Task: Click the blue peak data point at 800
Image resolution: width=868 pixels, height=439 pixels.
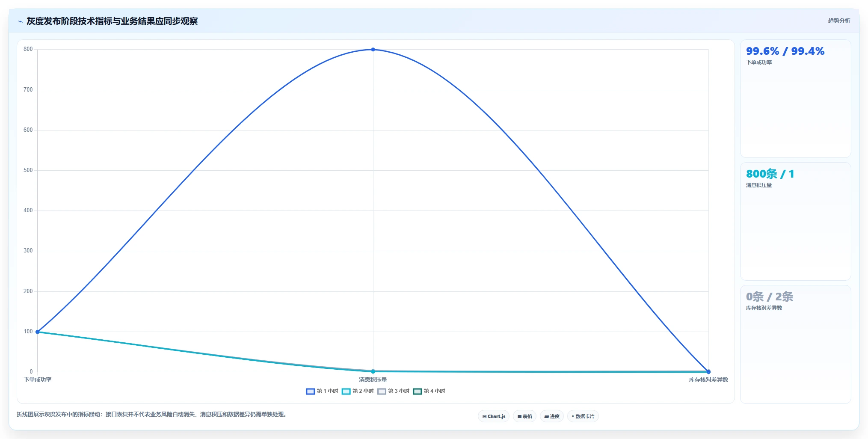Action: click(x=373, y=50)
